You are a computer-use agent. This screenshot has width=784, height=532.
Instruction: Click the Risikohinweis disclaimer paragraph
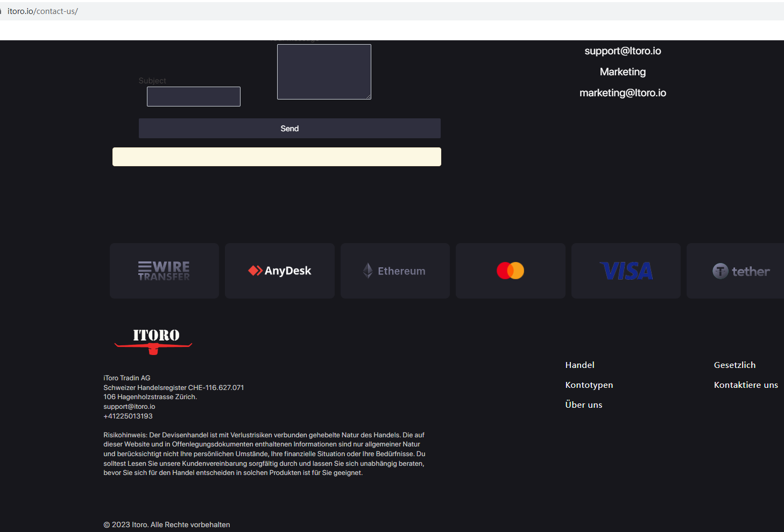tap(264, 454)
